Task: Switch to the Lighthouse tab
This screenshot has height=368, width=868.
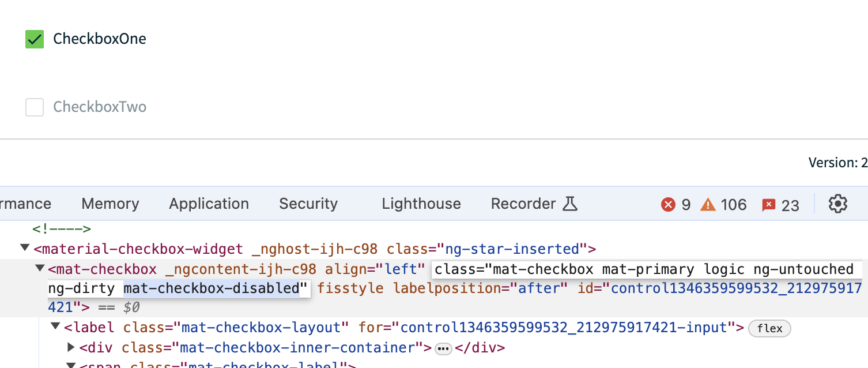Action: (x=421, y=204)
